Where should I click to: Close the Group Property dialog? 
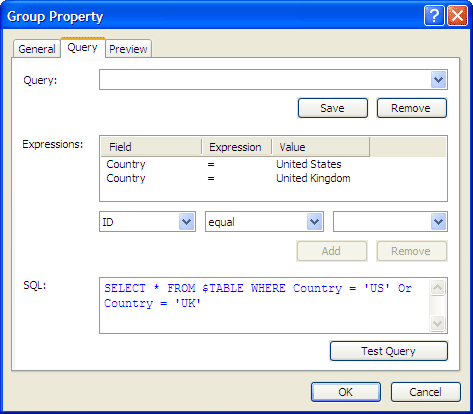click(x=457, y=15)
